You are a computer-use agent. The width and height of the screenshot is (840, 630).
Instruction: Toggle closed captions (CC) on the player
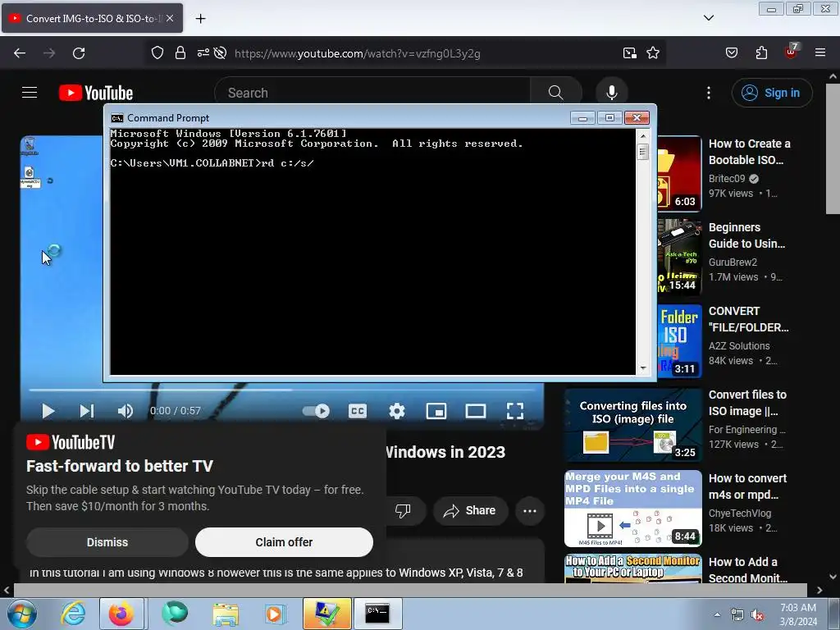tap(358, 411)
